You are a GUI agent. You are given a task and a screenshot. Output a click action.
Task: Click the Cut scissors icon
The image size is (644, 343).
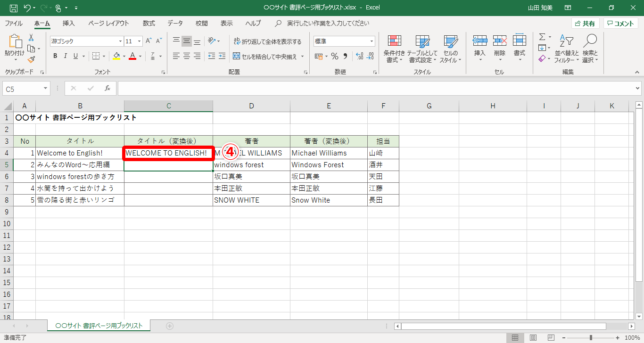click(x=31, y=37)
